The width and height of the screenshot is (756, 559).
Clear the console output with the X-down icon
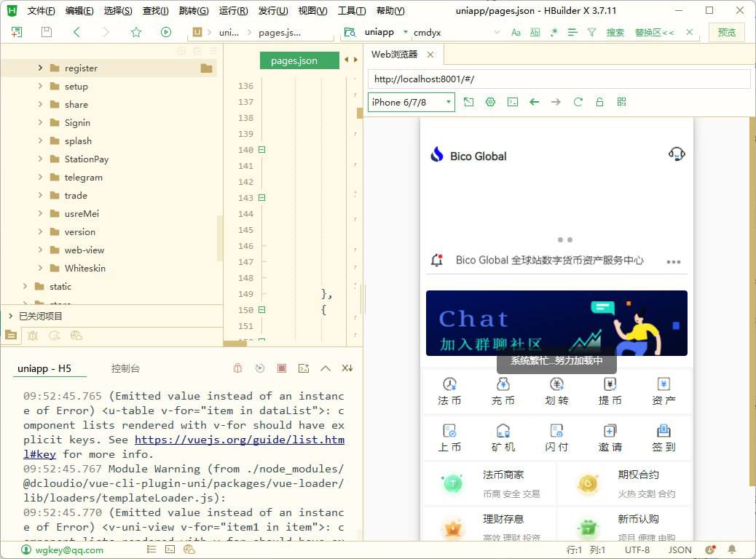[347, 368]
